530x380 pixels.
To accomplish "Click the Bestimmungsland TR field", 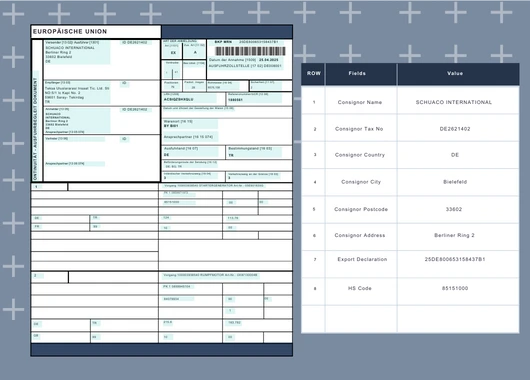I will [255, 152].
